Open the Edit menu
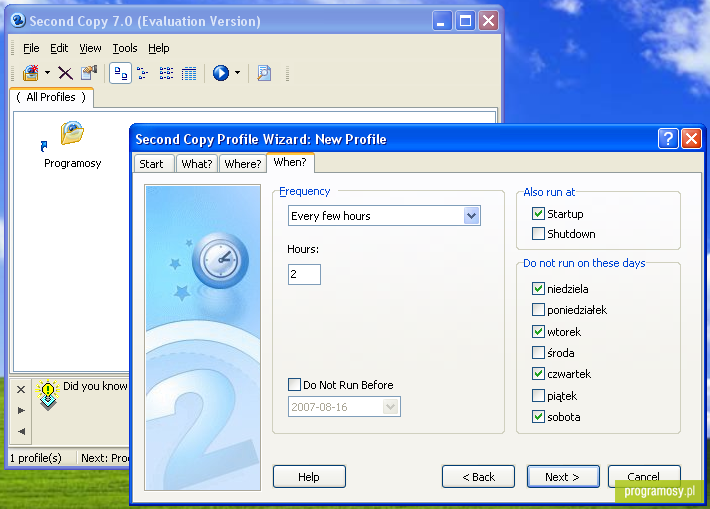 tap(59, 48)
